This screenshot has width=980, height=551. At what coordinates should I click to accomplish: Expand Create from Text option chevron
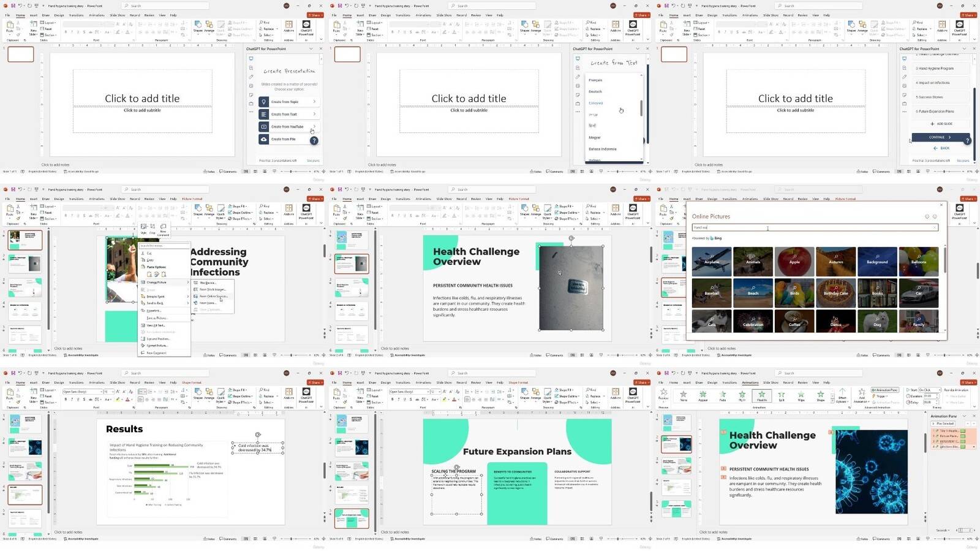point(314,114)
